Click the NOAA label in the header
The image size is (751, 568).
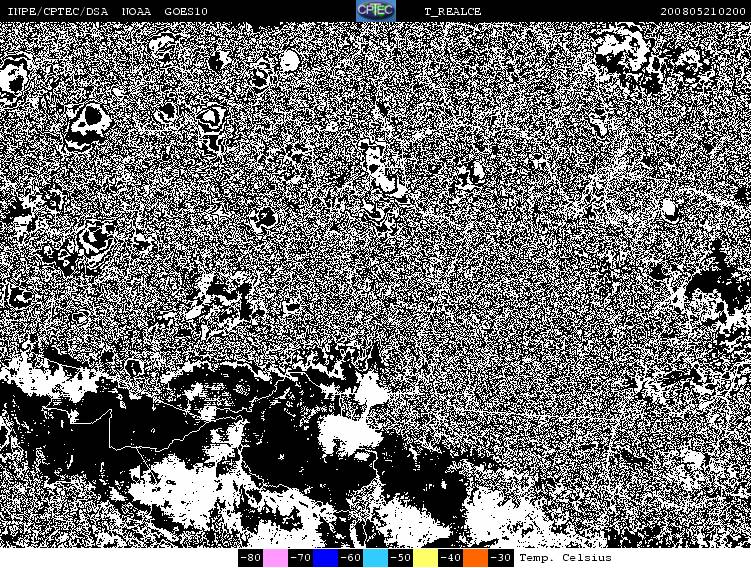(137, 11)
